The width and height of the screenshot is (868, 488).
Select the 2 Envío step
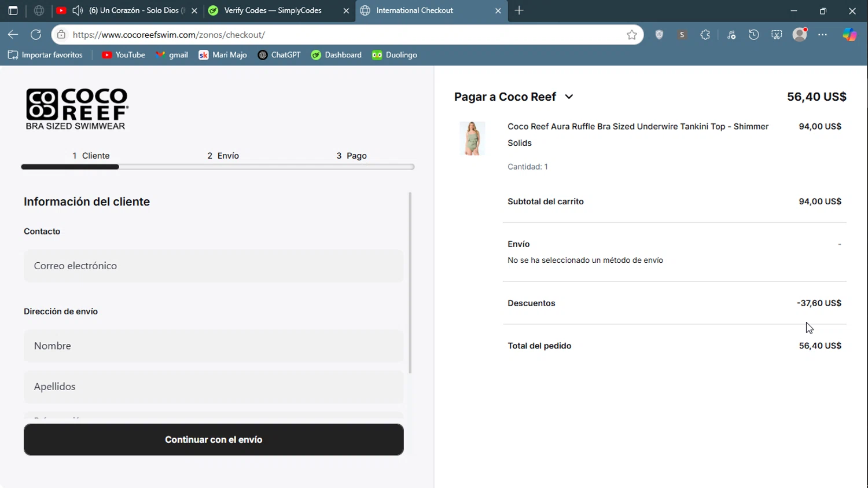(223, 156)
